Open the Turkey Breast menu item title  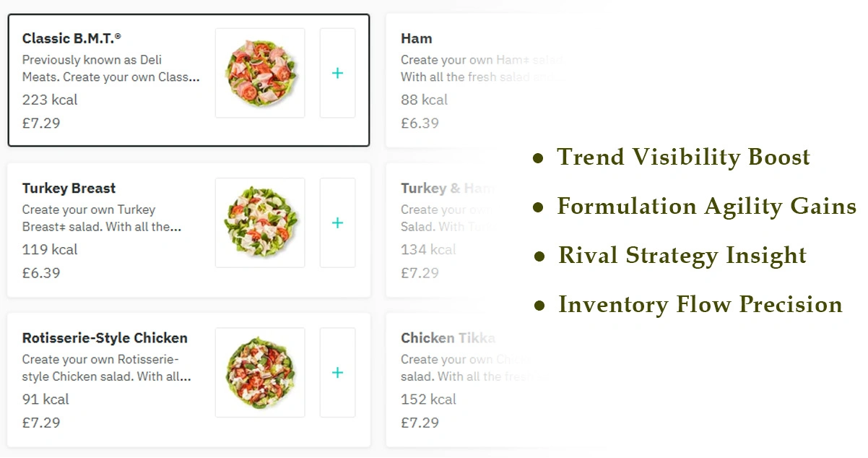(69, 189)
